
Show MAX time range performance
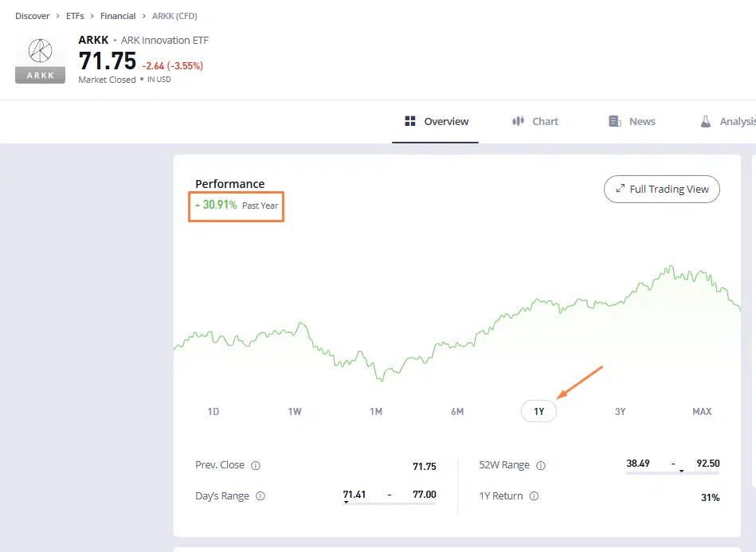coord(702,412)
